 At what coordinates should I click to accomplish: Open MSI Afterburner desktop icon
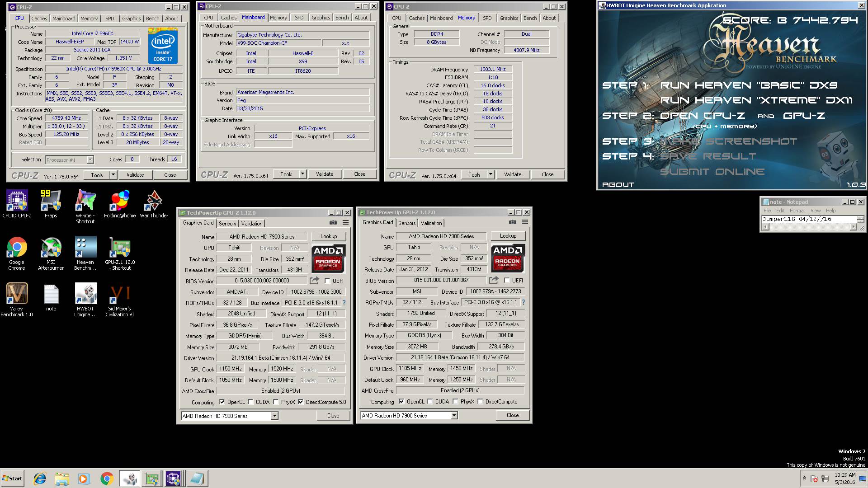point(51,253)
